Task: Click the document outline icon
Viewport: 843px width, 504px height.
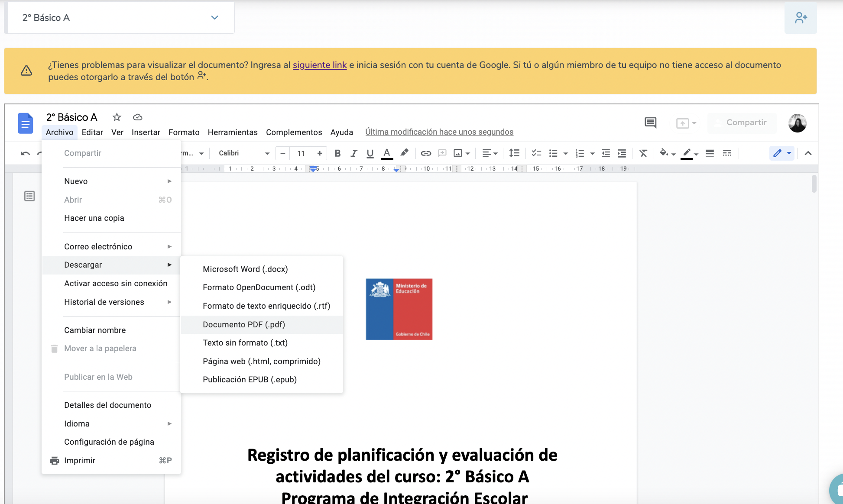Action: pos(29,196)
